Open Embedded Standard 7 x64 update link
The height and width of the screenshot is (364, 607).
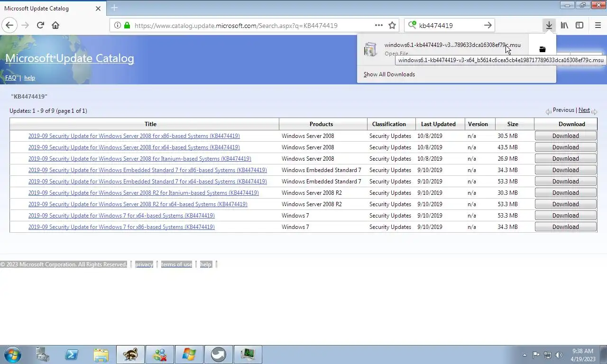147,182
